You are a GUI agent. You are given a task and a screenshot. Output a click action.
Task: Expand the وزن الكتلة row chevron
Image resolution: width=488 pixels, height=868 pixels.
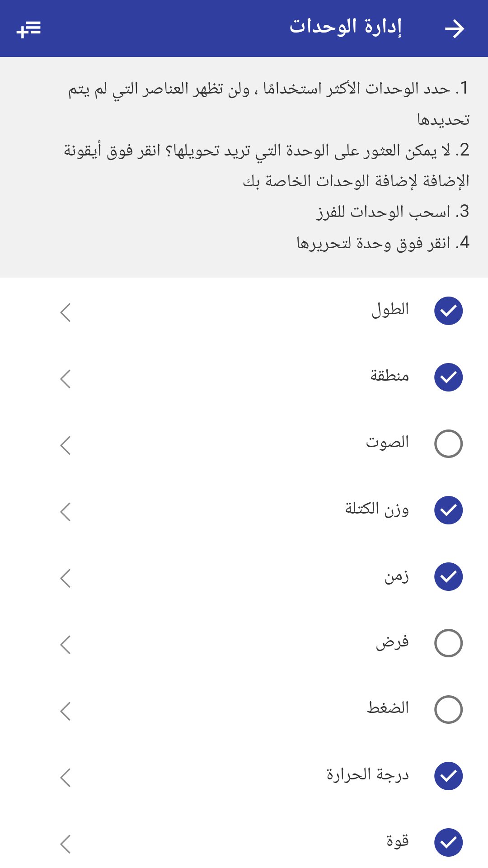tap(66, 512)
